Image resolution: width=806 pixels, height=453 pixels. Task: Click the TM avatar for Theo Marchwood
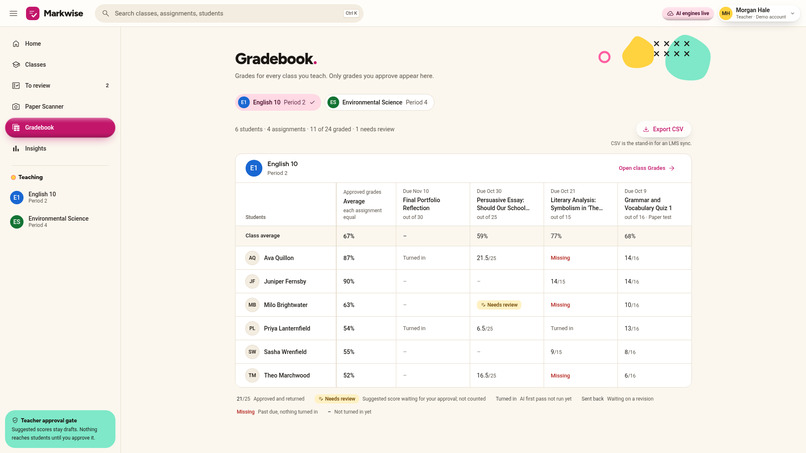pos(252,375)
